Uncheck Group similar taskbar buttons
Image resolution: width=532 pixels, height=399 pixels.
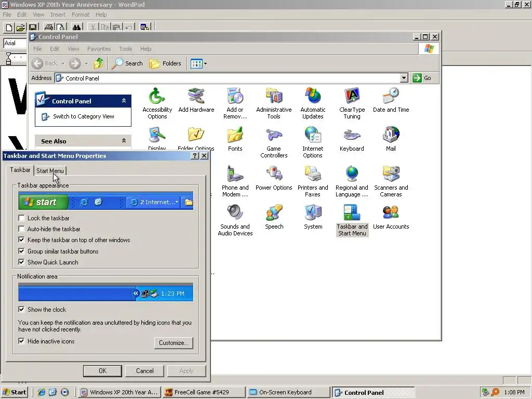click(21, 251)
